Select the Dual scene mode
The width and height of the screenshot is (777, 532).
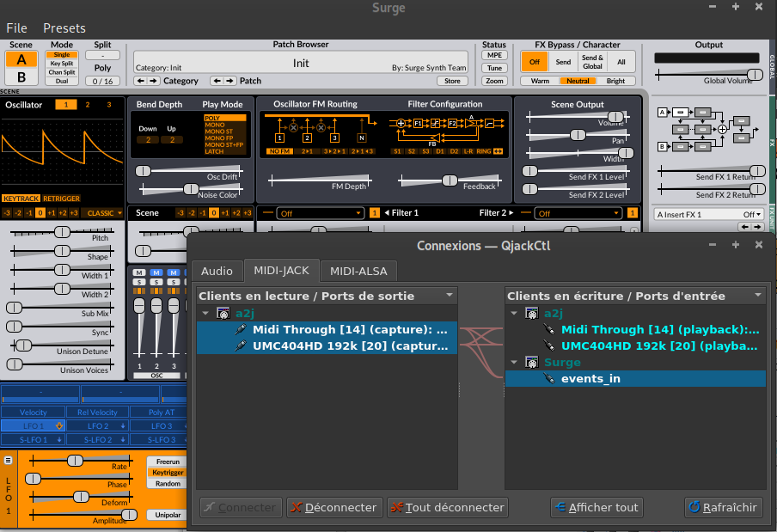tap(62, 81)
